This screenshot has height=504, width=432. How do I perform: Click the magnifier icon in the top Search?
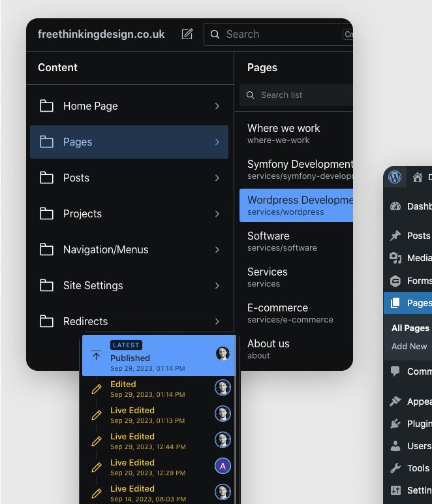pyautogui.click(x=215, y=35)
